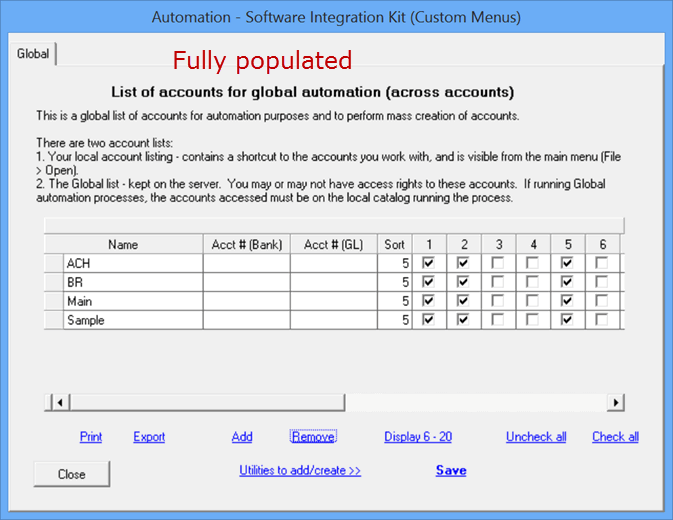The image size is (673, 520).
Task: Click the Uncheck all link
Action: point(536,437)
